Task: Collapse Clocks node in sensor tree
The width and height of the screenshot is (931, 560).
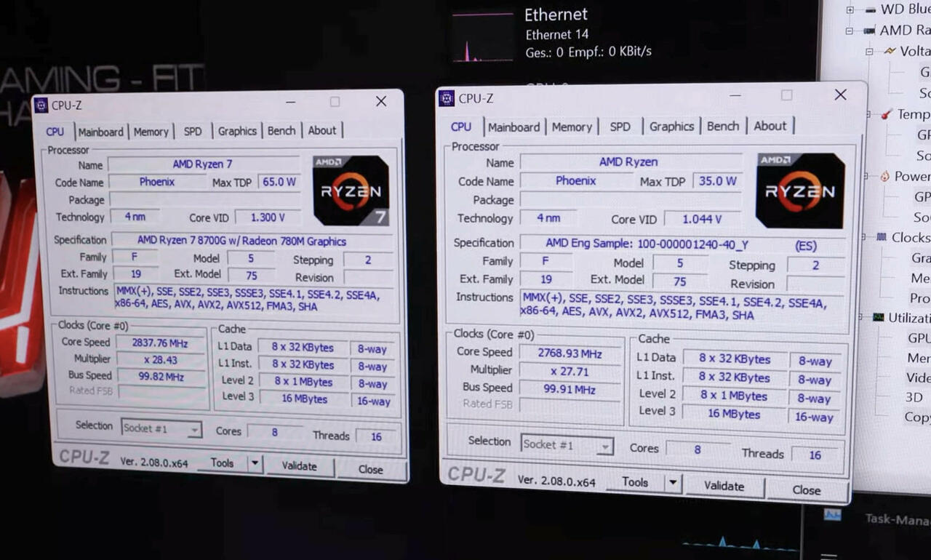Action: click(864, 238)
